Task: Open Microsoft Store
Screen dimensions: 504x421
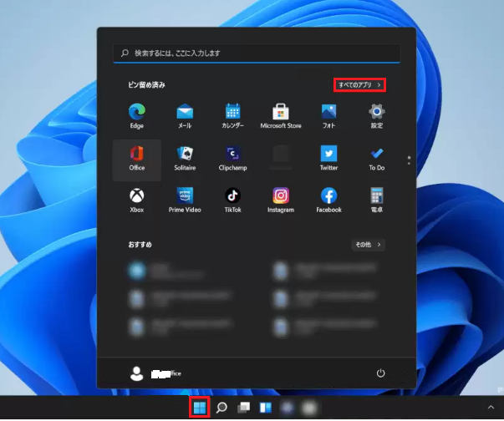Action: tap(281, 117)
